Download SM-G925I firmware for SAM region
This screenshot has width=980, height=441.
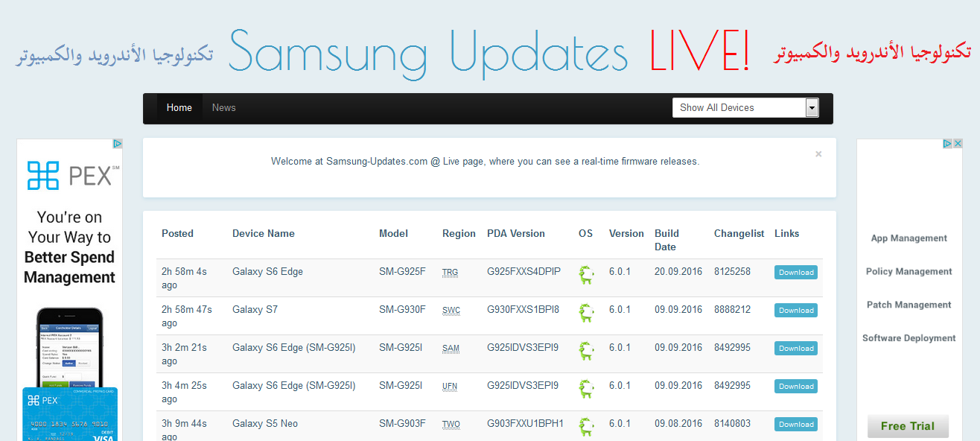(x=796, y=349)
